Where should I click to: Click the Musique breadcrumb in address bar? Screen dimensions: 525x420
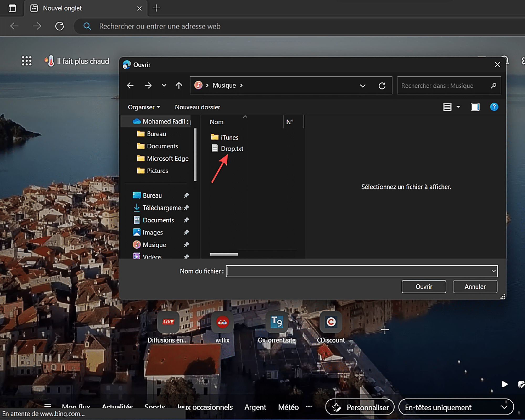(x=224, y=85)
